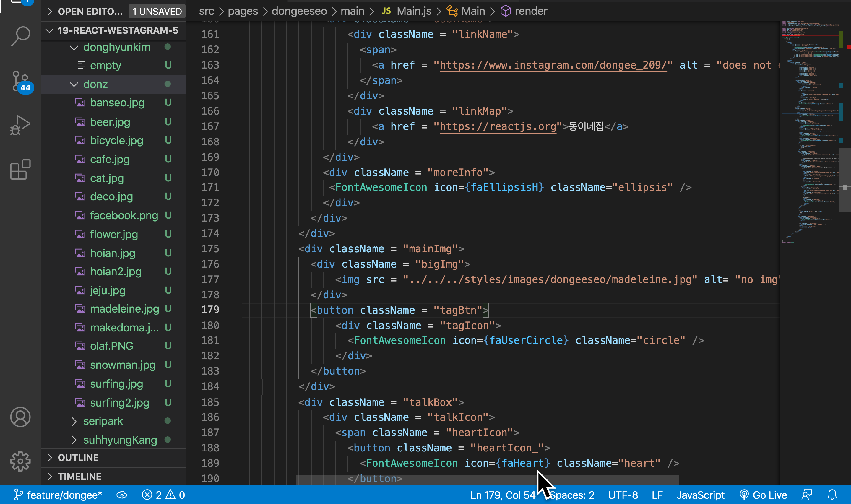The height and width of the screenshot is (504, 851).
Task: Collapse the donghyunkim folder
Action: click(113, 47)
